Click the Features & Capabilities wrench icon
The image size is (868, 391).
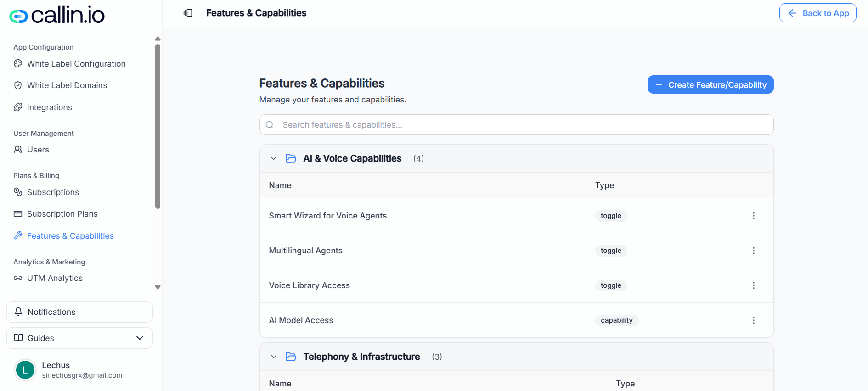coord(18,235)
